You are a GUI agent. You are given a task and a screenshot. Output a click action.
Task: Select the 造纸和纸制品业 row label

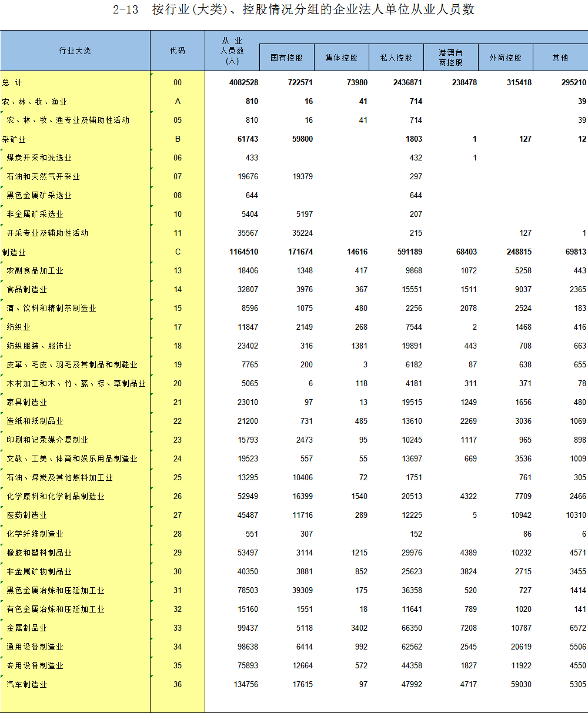coord(35,421)
